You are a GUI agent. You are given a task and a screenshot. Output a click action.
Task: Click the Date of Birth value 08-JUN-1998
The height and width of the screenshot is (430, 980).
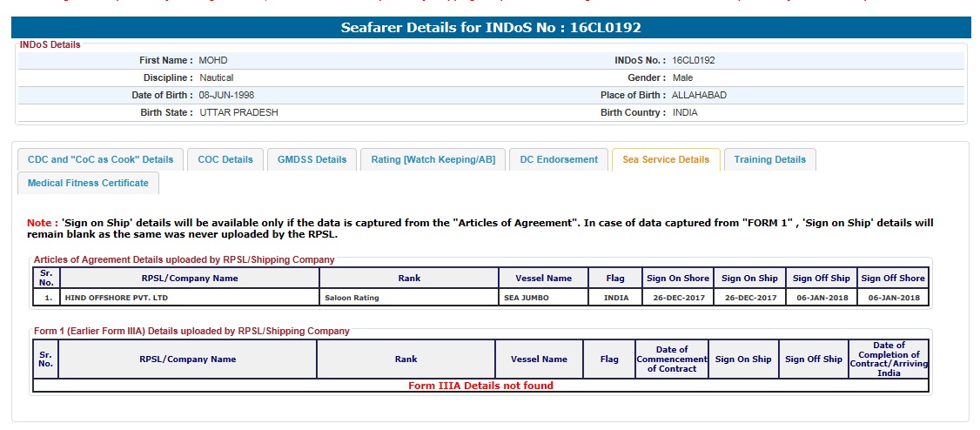point(226,95)
